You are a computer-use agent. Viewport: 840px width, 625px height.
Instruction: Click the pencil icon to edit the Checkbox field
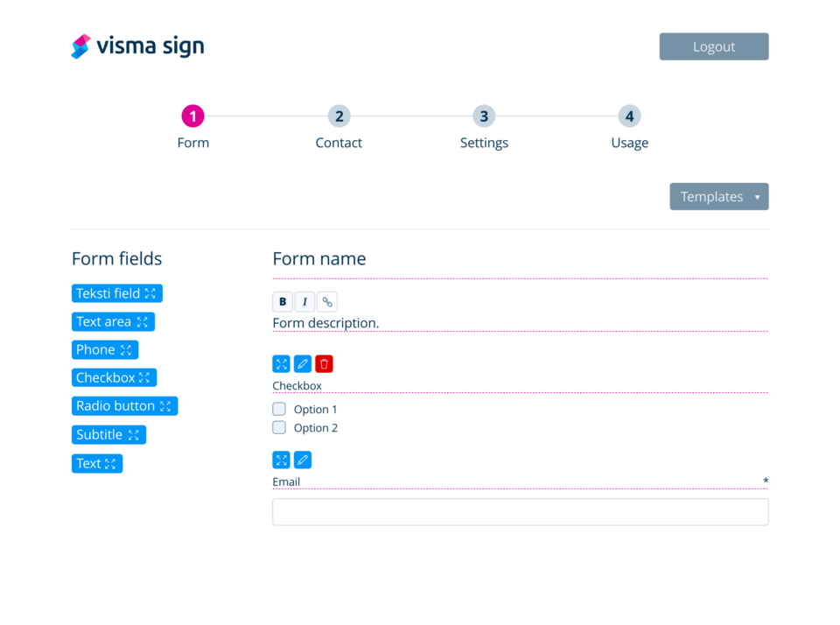click(302, 363)
